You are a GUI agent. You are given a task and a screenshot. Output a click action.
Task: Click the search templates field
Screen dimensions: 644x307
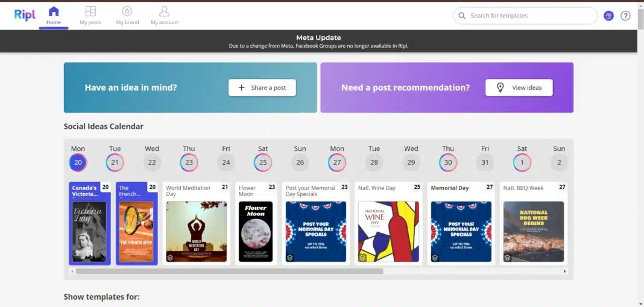pos(531,16)
